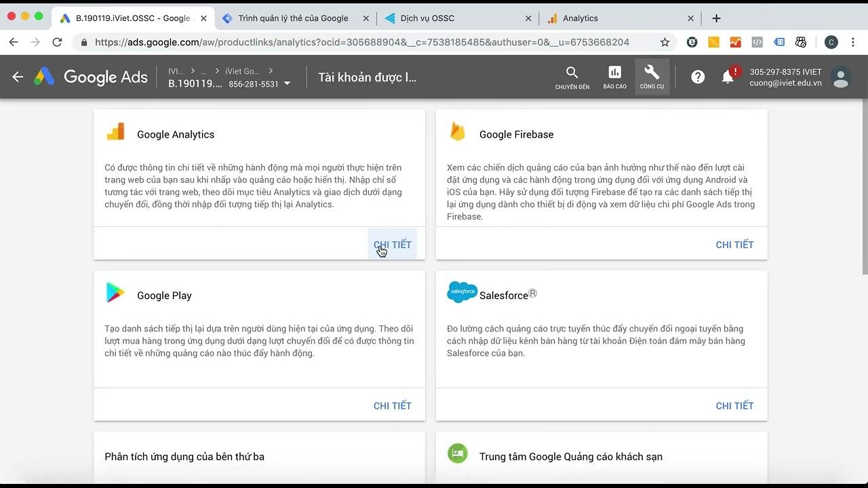This screenshot has width=868, height=488.
Task: Open a new browser tab
Action: point(716,18)
